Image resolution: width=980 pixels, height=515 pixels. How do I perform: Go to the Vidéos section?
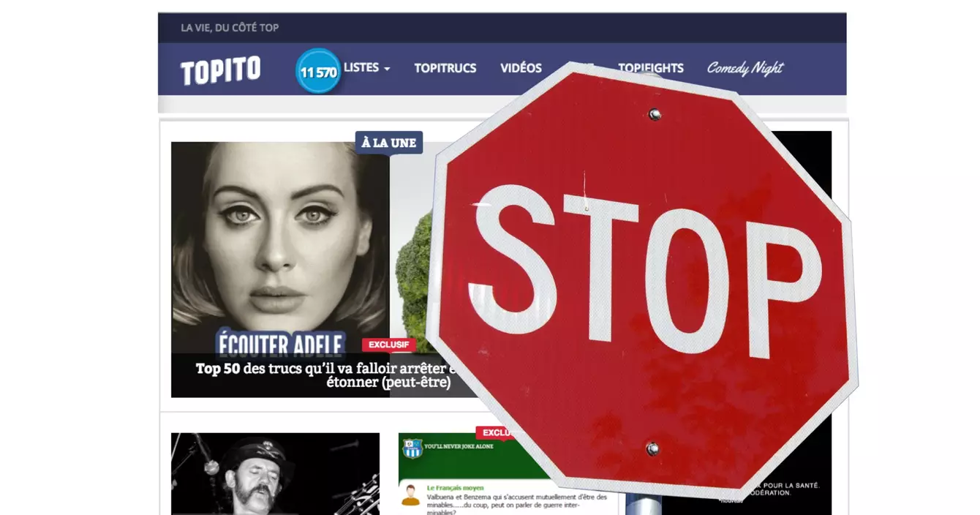click(521, 68)
